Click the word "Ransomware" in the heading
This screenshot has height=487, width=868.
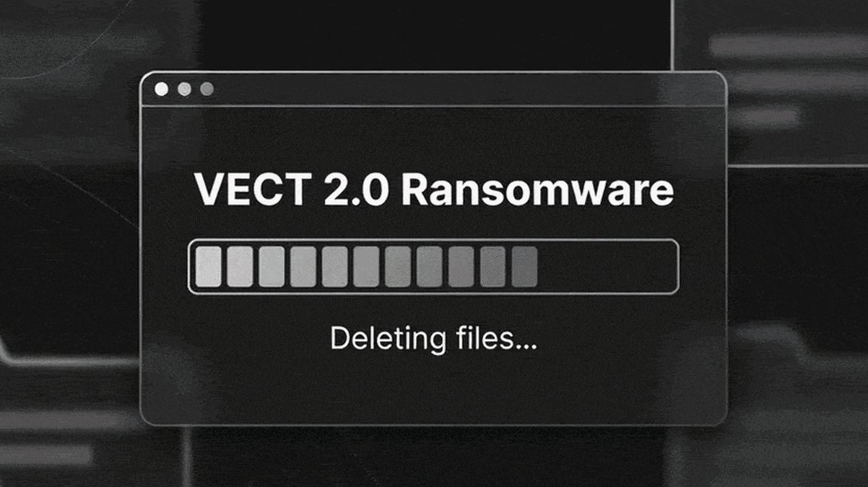point(538,191)
